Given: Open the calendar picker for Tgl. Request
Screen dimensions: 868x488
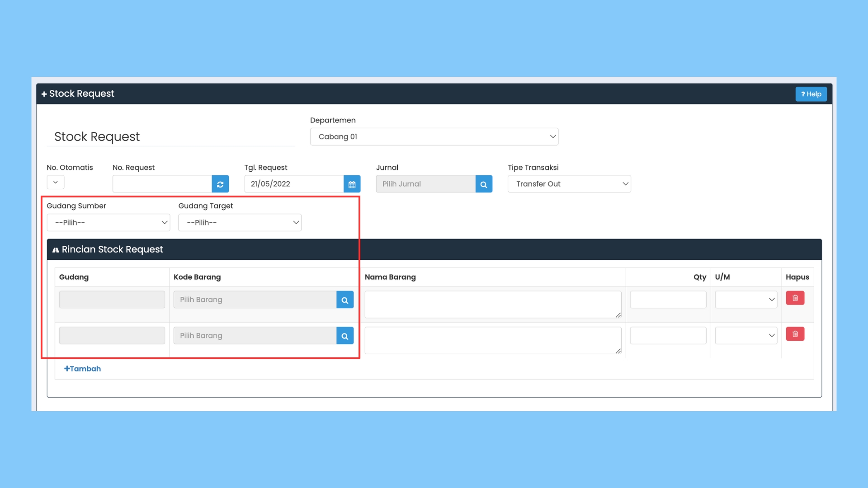Looking at the screenshot, I should tap(352, 184).
